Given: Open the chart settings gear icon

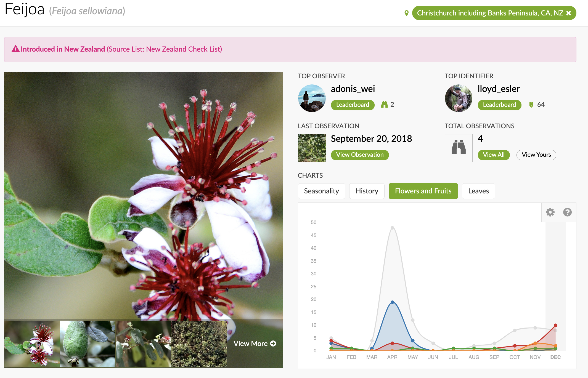Looking at the screenshot, I should point(550,212).
